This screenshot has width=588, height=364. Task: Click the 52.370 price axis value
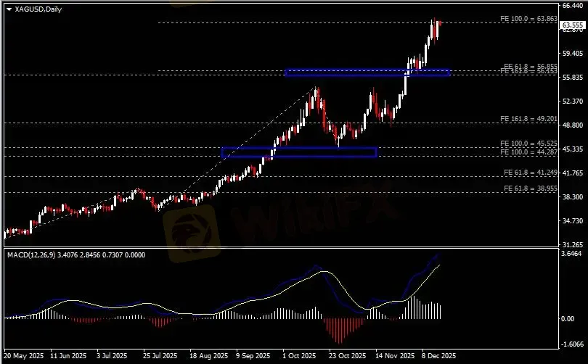(x=573, y=101)
